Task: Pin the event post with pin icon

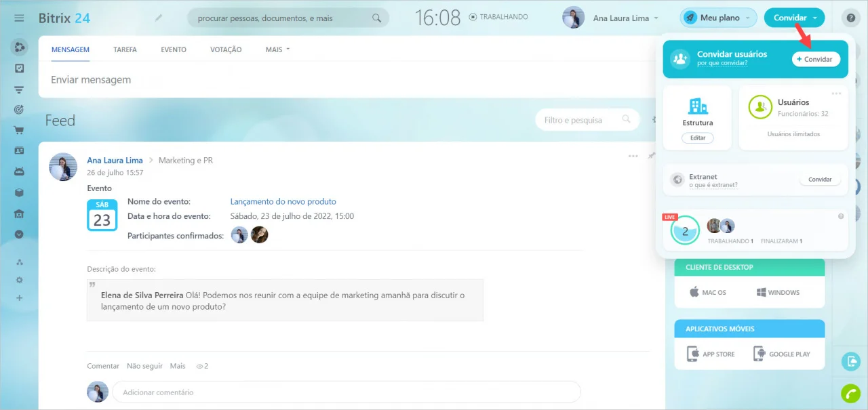Action: (652, 156)
